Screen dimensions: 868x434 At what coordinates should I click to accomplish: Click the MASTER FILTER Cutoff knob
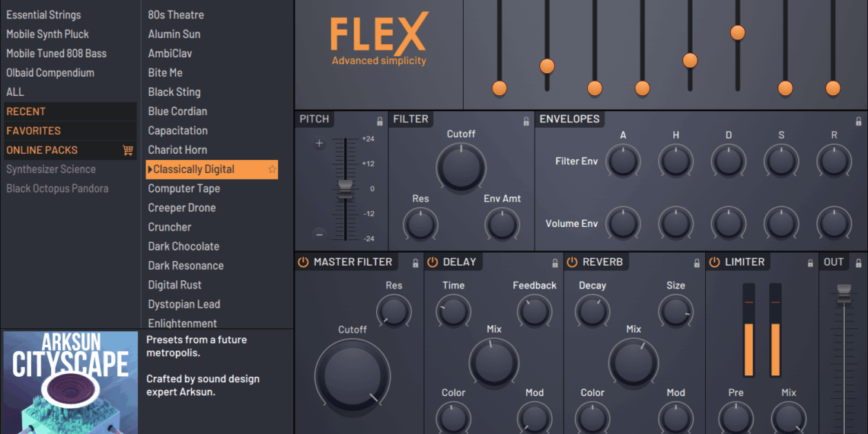coord(353,376)
